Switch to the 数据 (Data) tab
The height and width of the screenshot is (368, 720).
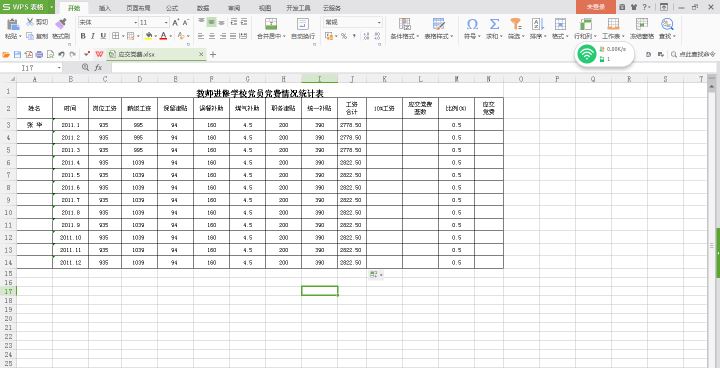[203, 8]
